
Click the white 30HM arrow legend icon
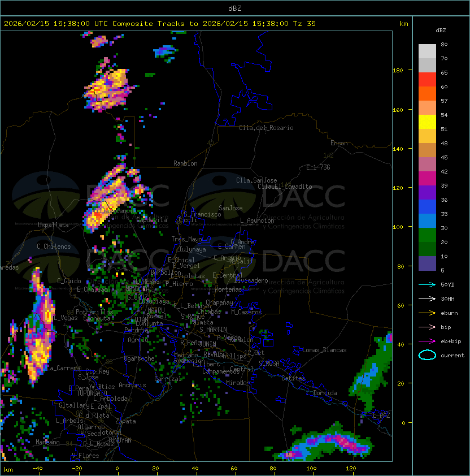427,298
